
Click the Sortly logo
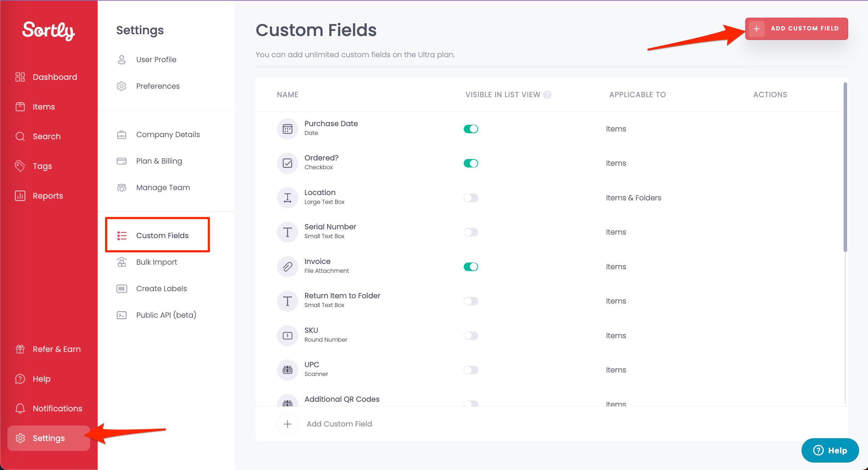tap(48, 31)
